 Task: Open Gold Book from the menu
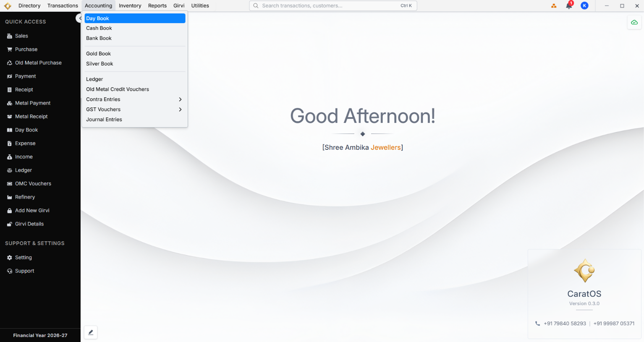[135, 54]
